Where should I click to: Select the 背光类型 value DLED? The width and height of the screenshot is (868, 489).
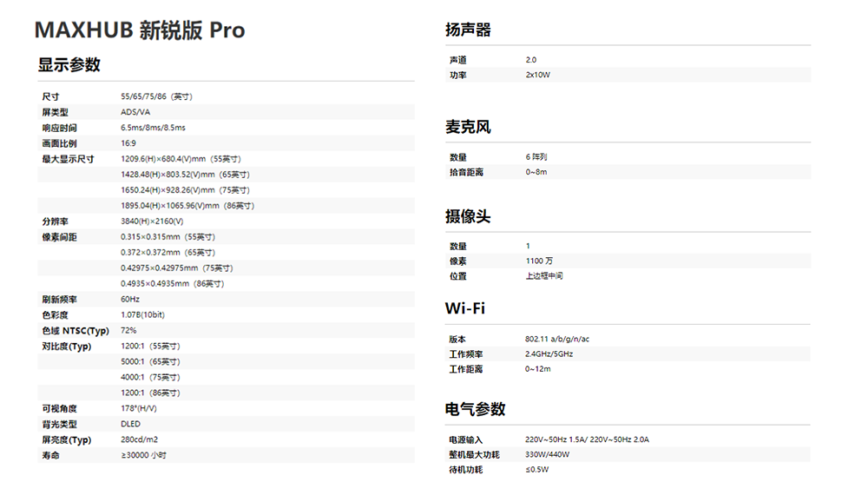[130, 425]
